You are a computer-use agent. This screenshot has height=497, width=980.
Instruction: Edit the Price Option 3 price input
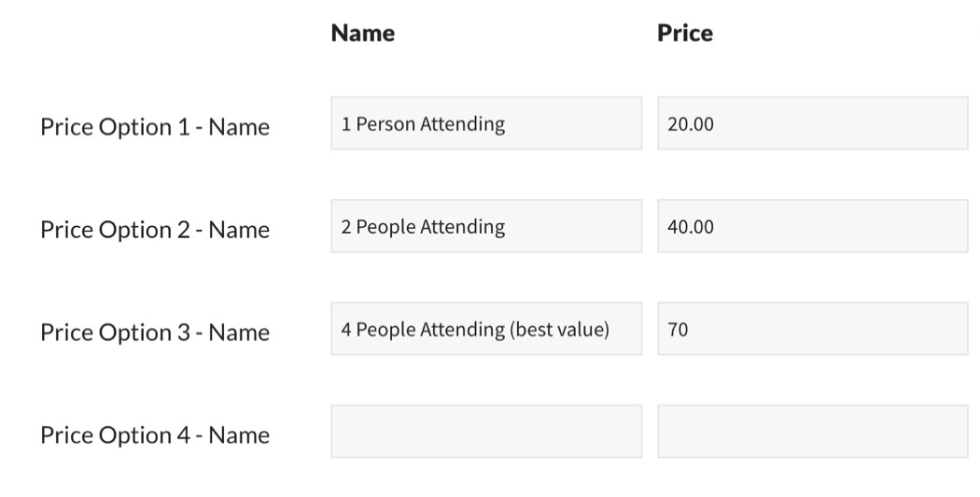coord(812,329)
